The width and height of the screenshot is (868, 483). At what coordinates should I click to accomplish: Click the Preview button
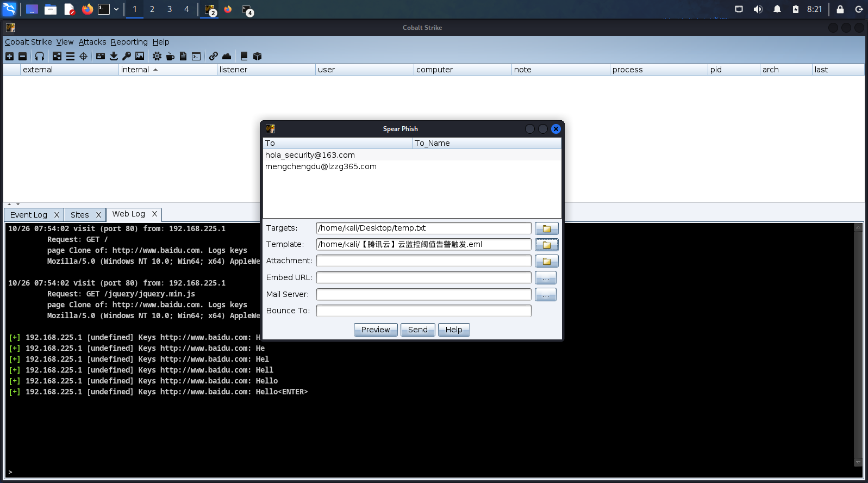click(376, 330)
